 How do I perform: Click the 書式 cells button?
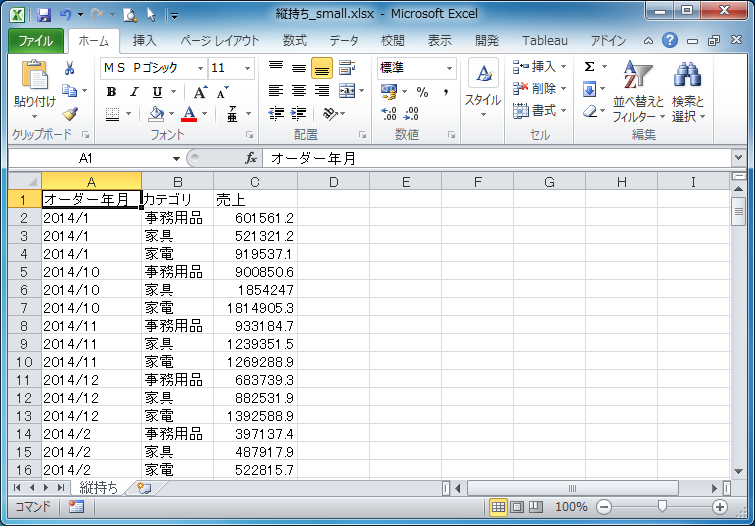539,111
